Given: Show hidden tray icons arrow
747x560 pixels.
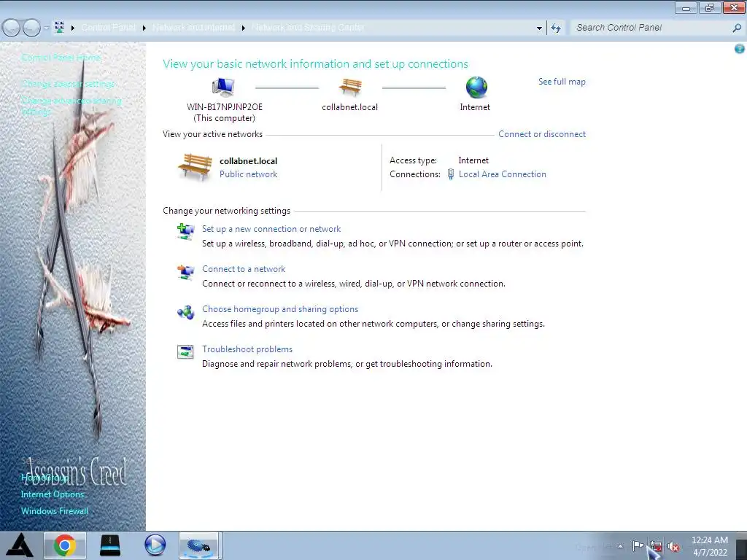Looking at the screenshot, I should pyautogui.click(x=620, y=546).
